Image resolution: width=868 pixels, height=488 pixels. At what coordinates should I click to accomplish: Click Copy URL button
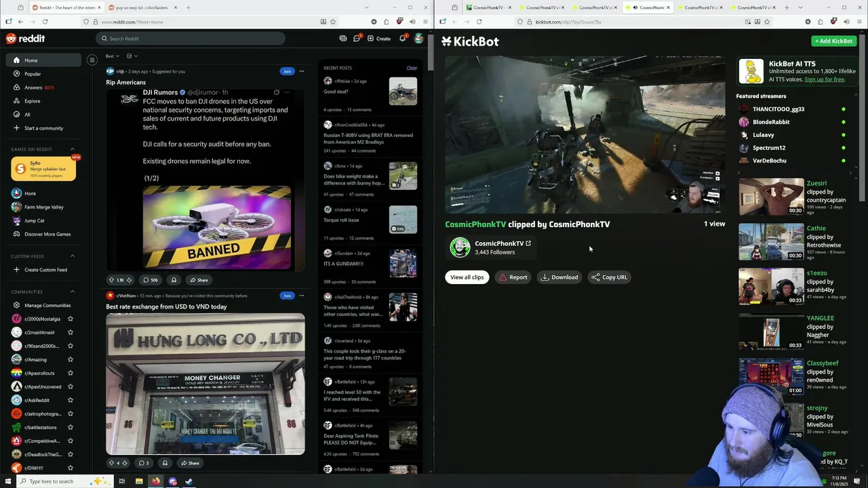609,277
